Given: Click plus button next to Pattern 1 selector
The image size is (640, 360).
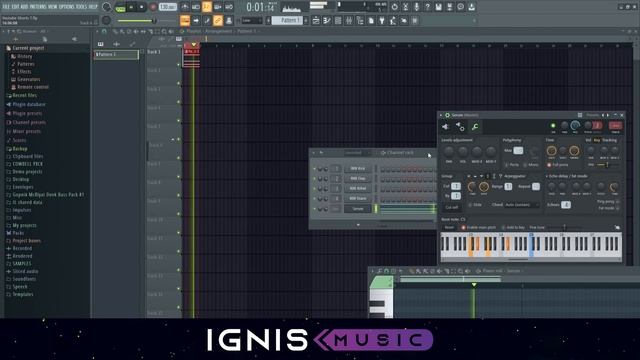Looking at the screenshot, I should [306, 20].
